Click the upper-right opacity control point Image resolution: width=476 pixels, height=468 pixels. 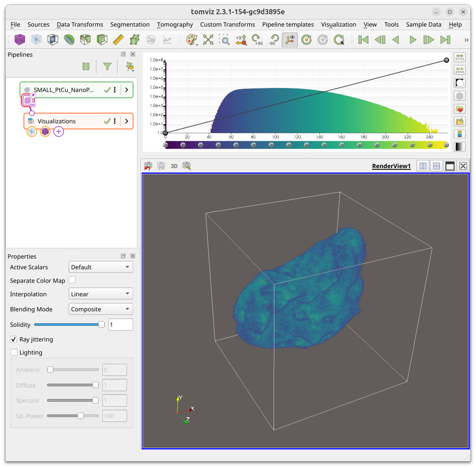tap(446, 60)
